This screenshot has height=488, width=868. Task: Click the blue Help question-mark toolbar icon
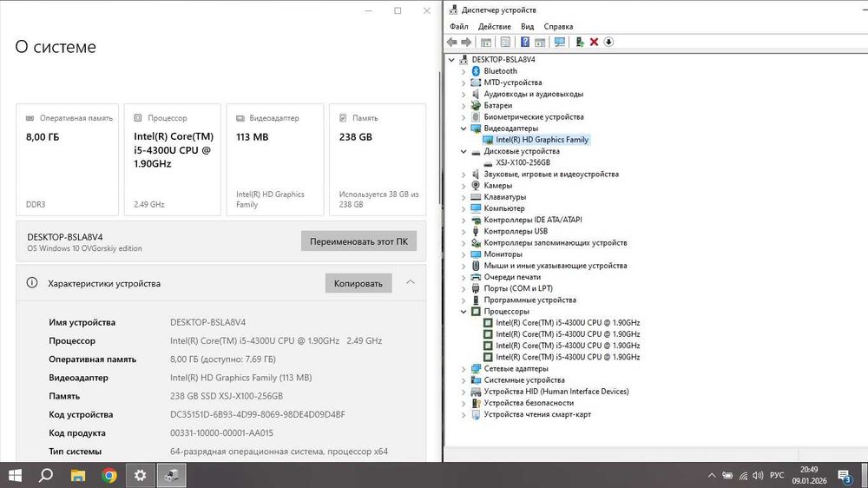[x=525, y=42]
